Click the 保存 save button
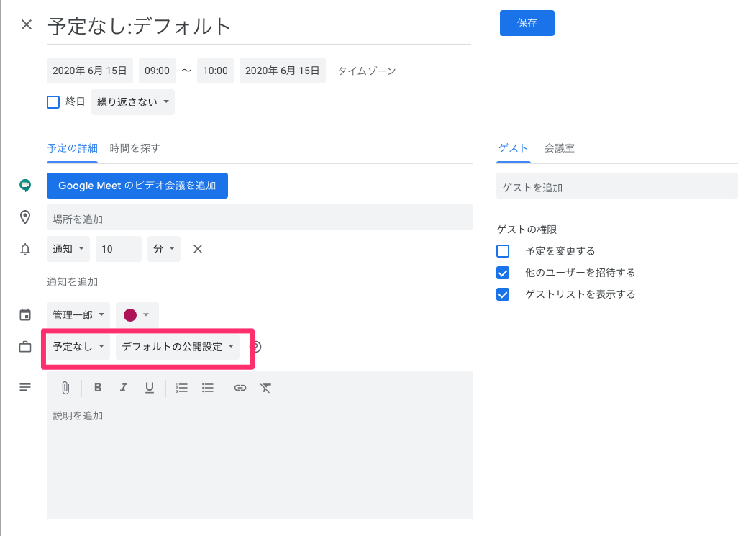Viewport: 756px width, 536px height. 527,23
